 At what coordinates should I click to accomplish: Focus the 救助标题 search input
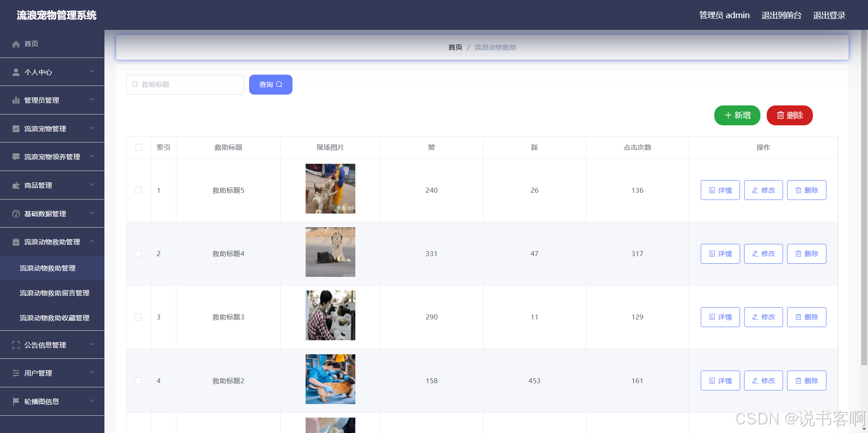point(185,85)
